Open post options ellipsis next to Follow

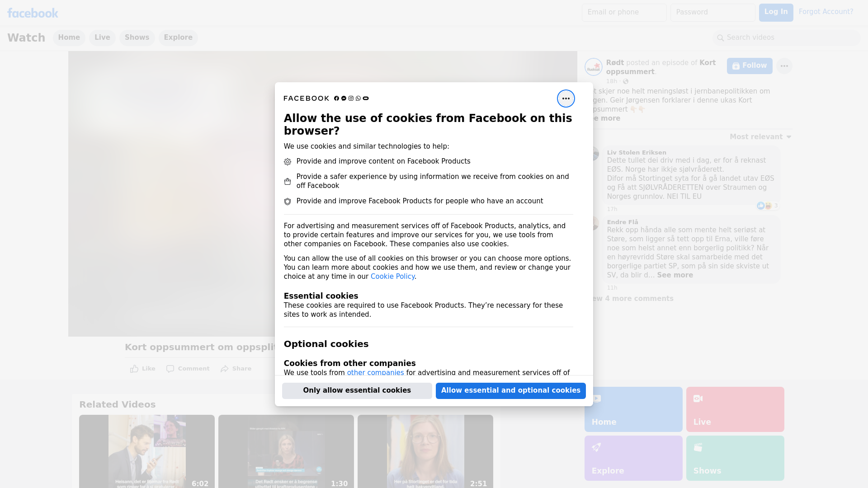(784, 66)
